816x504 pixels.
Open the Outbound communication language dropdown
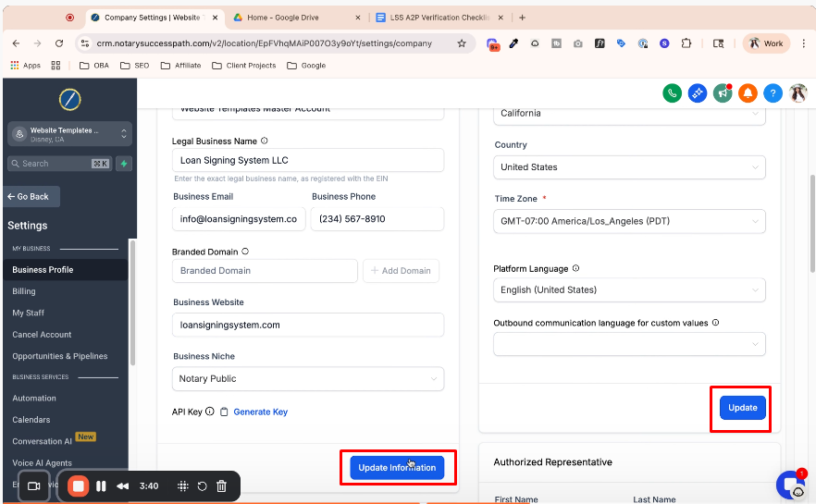629,344
